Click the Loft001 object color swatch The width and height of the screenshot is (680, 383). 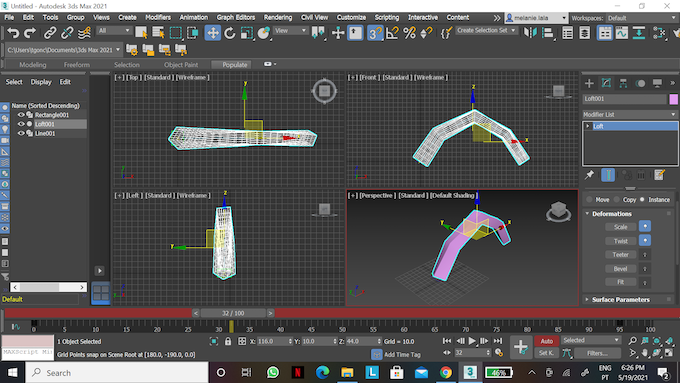tap(673, 99)
